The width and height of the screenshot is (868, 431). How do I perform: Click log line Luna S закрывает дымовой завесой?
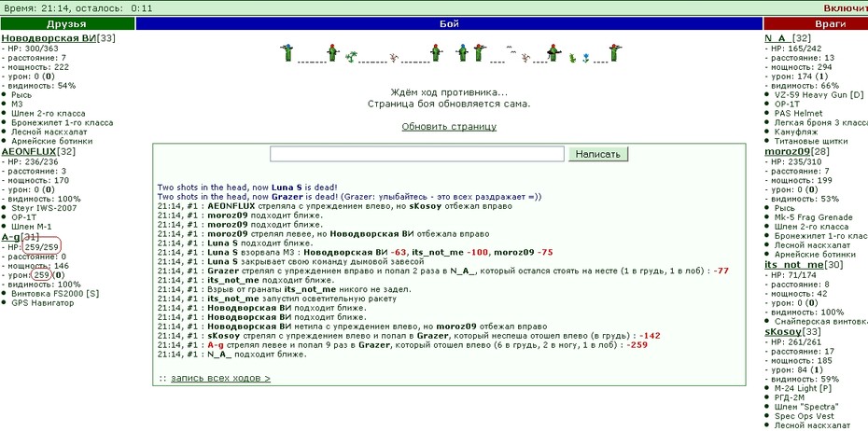point(290,261)
